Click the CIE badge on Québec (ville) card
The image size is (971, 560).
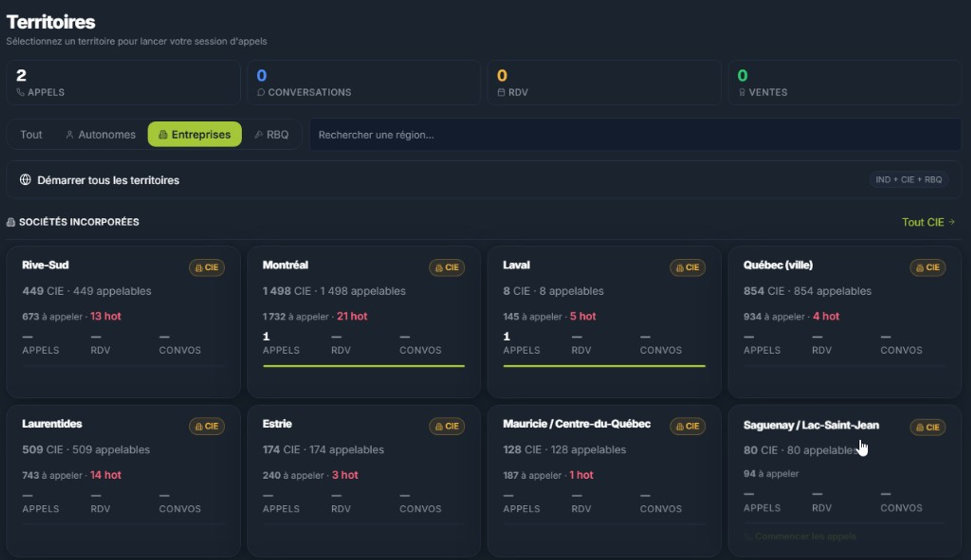point(928,267)
